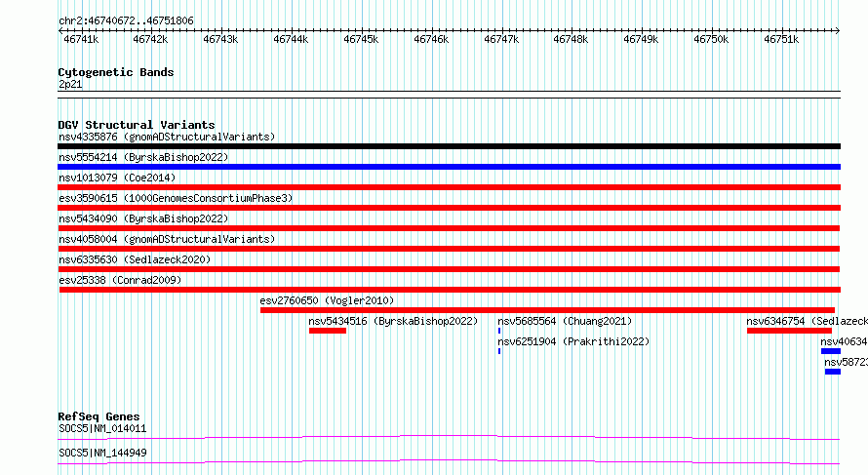
Task: Click the red bar under esv3590615
Action: (x=449, y=208)
